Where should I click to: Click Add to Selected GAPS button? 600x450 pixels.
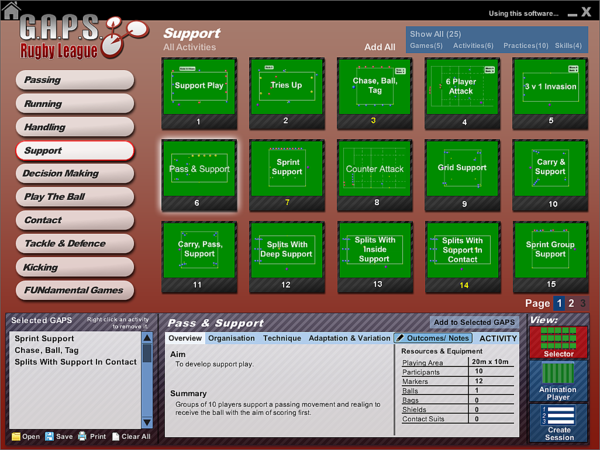475,322
